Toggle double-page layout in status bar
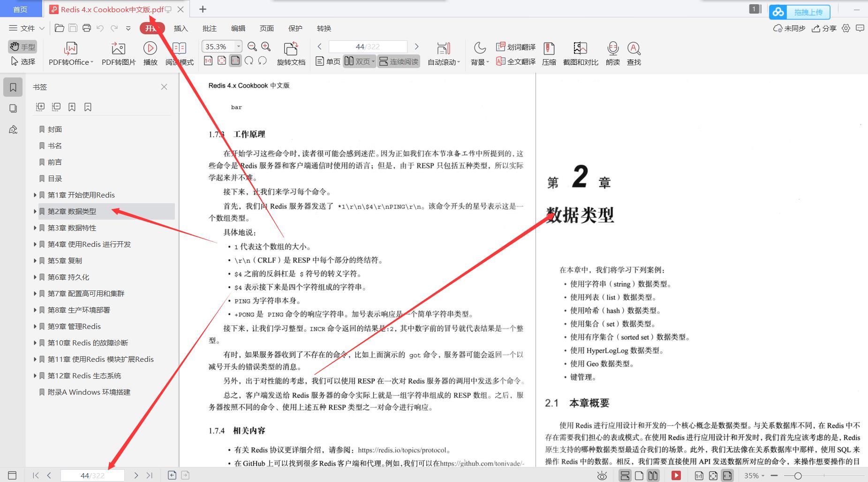This screenshot has width=868, height=482. (x=653, y=475)
